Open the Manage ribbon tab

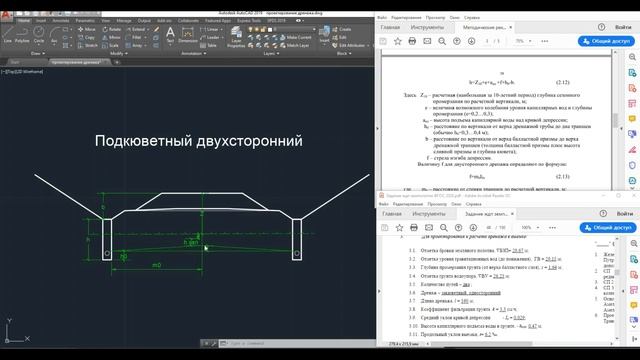[x=124, y=20]
